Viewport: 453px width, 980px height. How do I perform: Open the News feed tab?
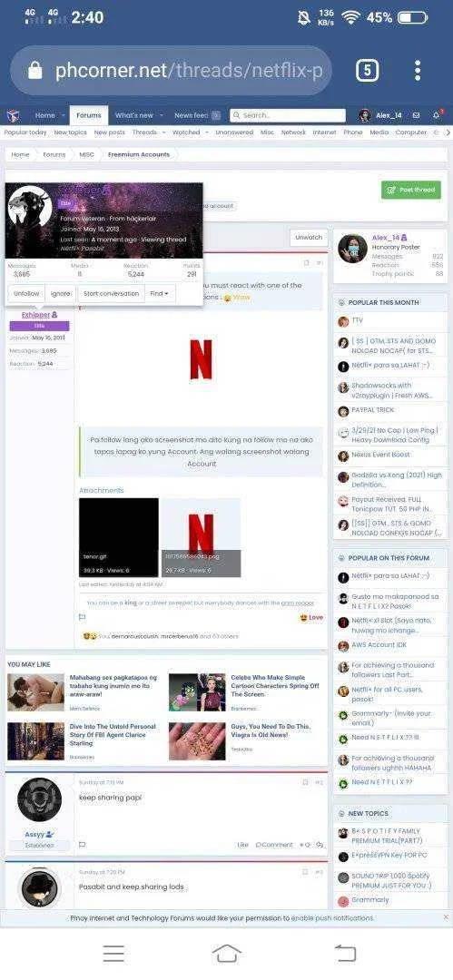196,115
